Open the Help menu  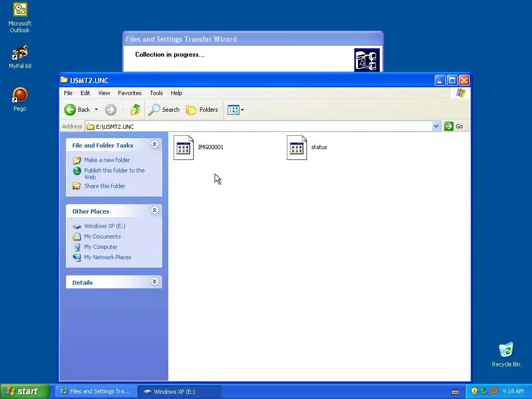[x=177, y=93]
